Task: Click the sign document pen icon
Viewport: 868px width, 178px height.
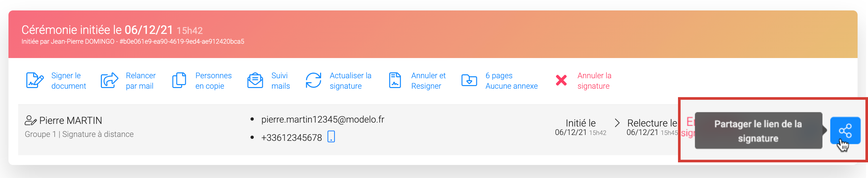Action: point(35,81)
